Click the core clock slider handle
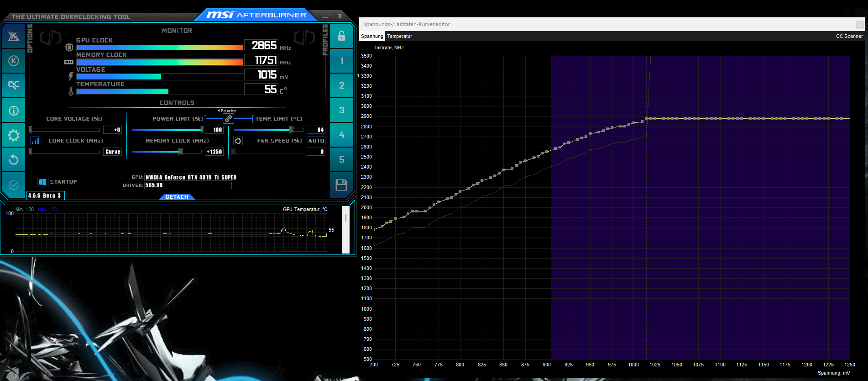868x381 pixels. [x=30, y=152]
